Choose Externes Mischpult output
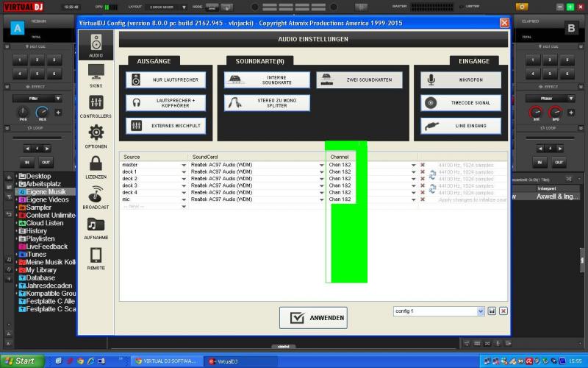 click(166, 126)
